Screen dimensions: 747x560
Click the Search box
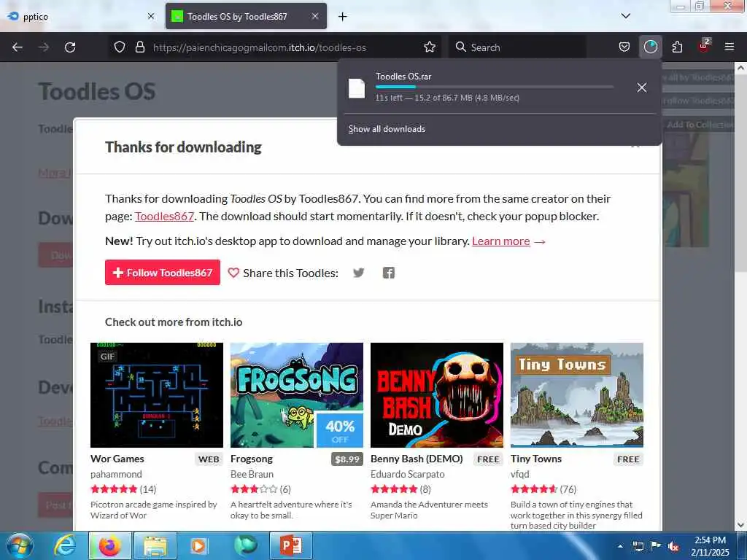pyautogui.click(x=518, y=47)
